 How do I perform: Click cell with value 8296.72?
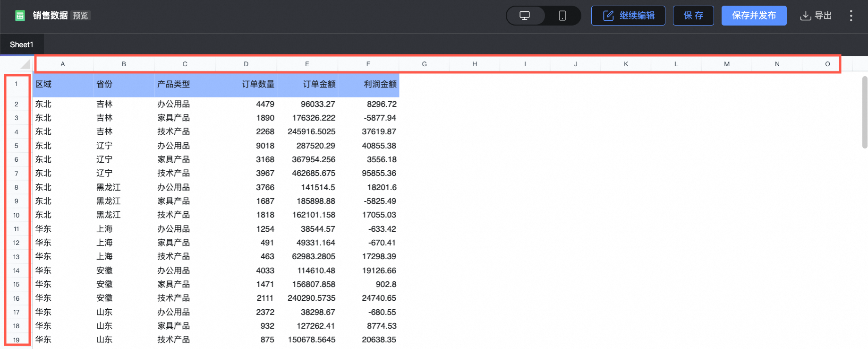coord(368,104)
